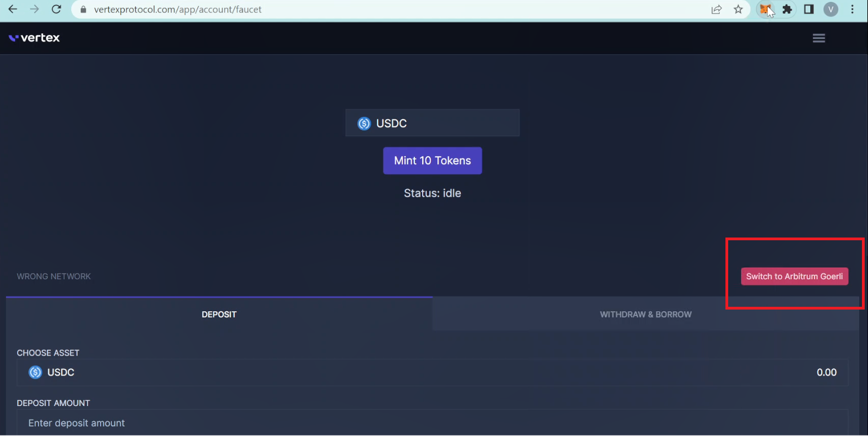868x436 pixels.
Task: Click the CHOOSE ASSET label
Action: click(x=48, y=353)
